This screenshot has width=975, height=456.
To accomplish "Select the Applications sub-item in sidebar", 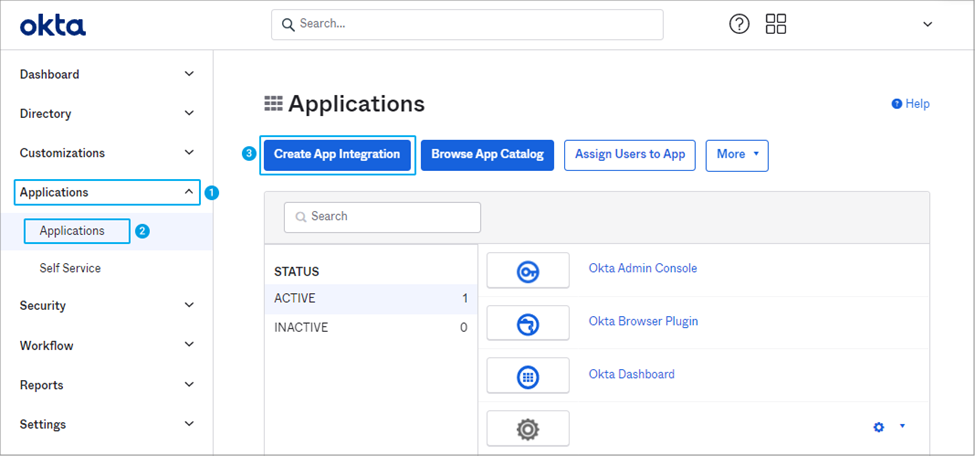I will pyautogui.click(x=72, y=231).
